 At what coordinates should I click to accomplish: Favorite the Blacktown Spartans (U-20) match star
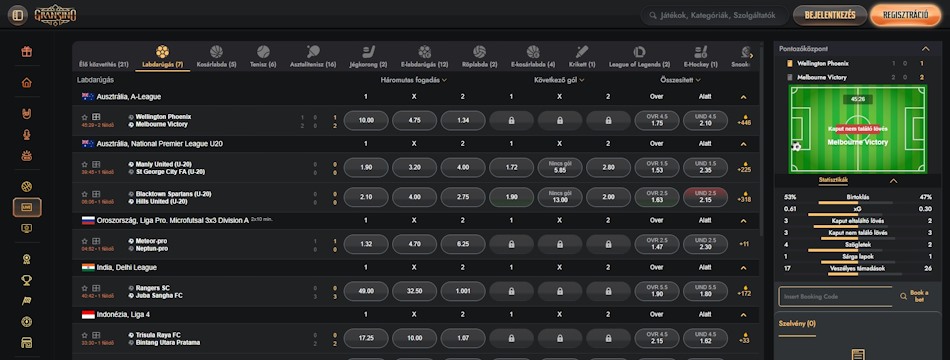click(x=85, y=194)
